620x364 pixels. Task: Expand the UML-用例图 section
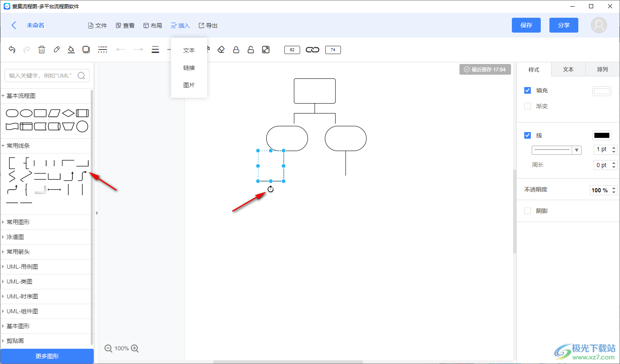pos(45,267)
